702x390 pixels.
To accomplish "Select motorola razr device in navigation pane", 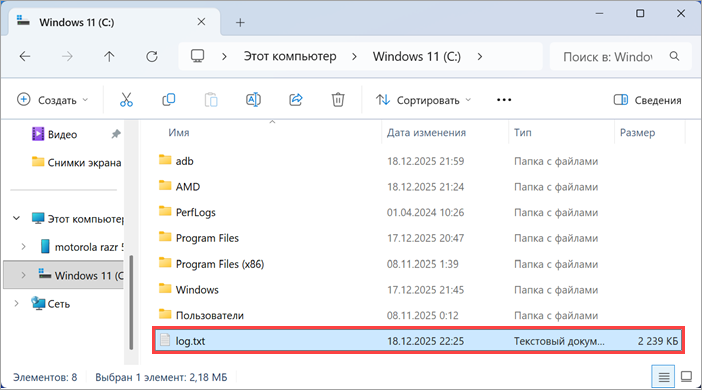I will click(x=81, y=247).
